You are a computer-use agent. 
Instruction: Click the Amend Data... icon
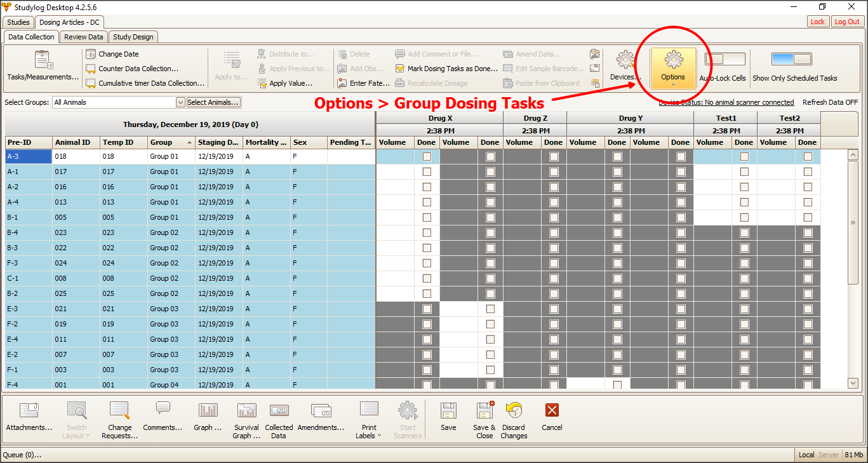point(508,54)
